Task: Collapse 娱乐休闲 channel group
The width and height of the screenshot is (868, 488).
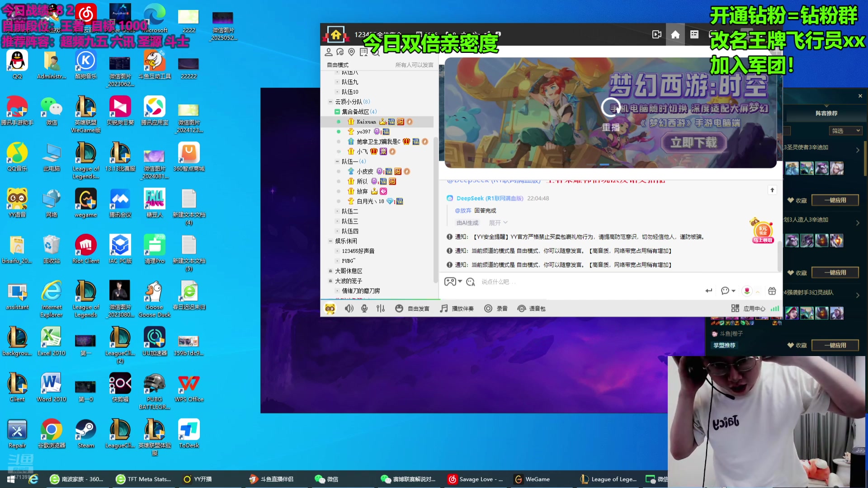Action: (x=330, y=241)
